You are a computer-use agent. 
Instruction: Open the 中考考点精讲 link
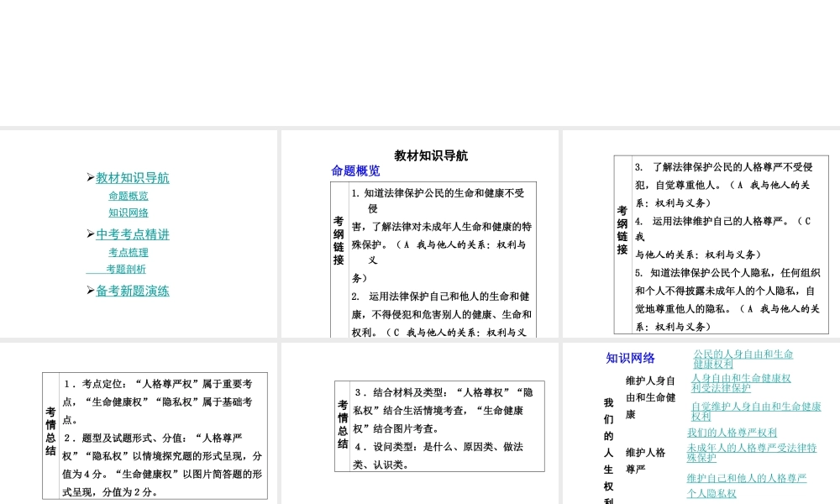point(133,234)
